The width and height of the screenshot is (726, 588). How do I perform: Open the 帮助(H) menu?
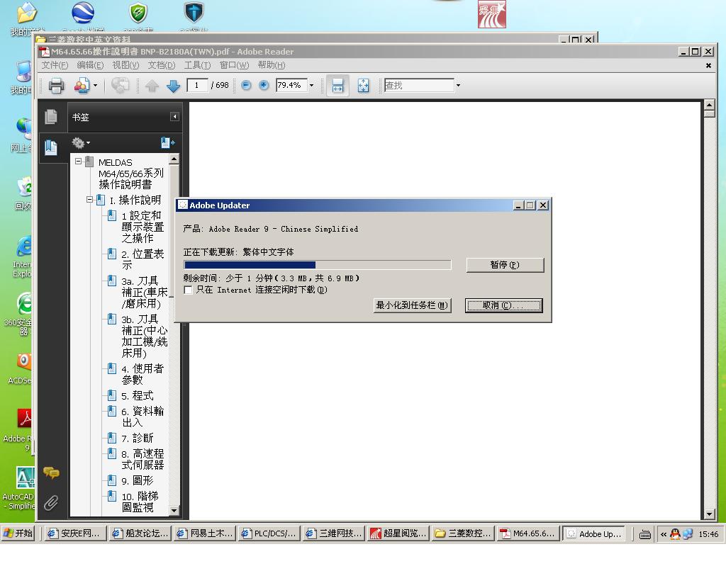click(x=271, y=65)
